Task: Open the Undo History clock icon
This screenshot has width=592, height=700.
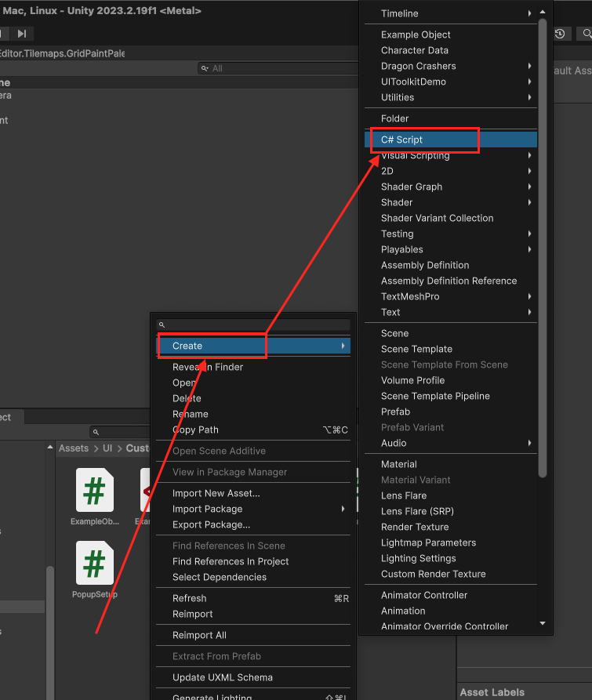Action: [560, 34]
